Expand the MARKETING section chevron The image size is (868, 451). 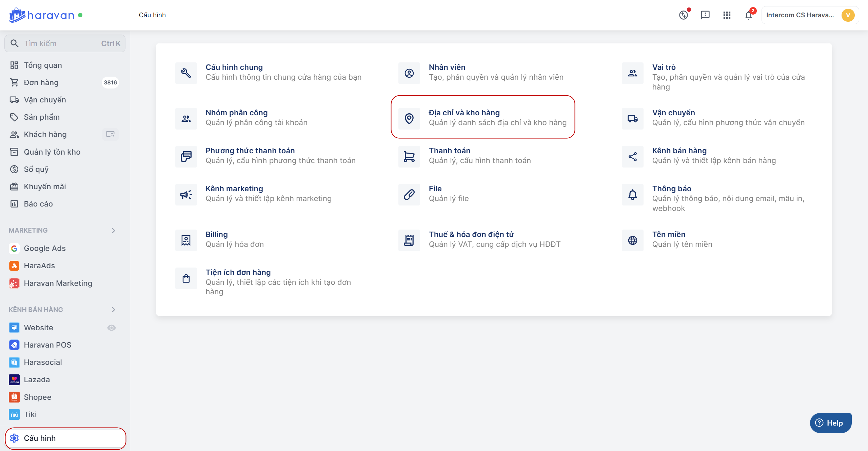point(114,231)
